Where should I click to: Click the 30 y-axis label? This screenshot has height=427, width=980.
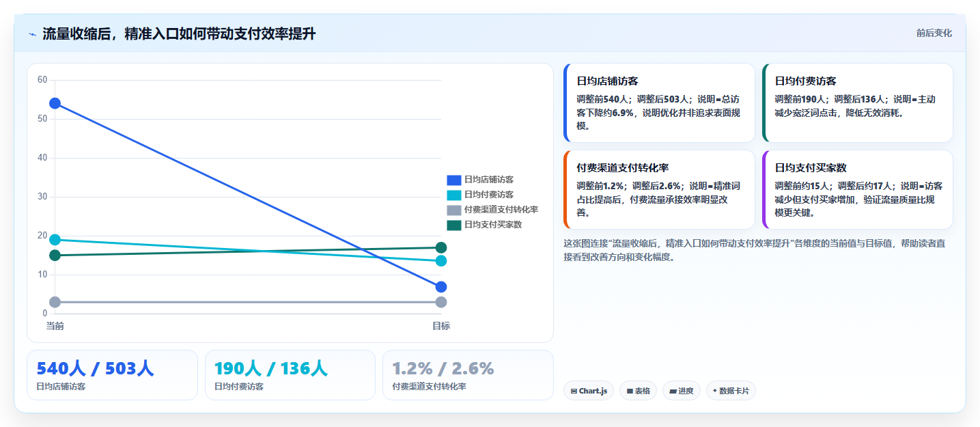[42, 197]
